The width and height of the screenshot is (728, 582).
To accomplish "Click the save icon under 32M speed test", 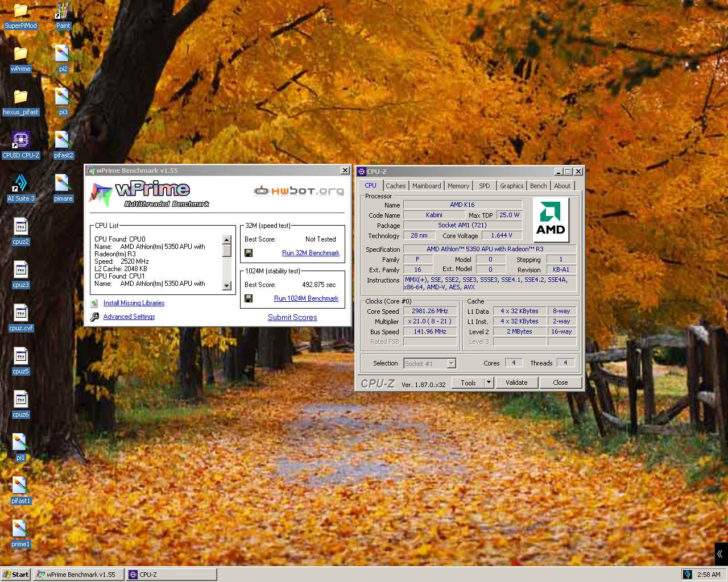I will [249, 253].
